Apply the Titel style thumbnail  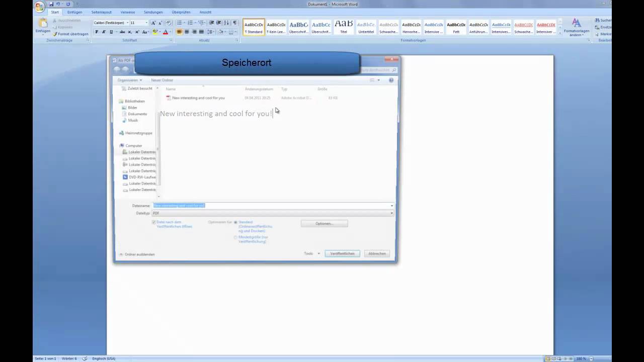pos(343,27)
